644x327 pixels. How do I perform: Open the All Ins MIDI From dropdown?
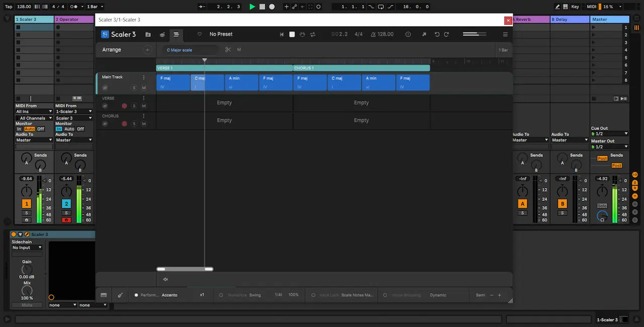coord(34,111)
